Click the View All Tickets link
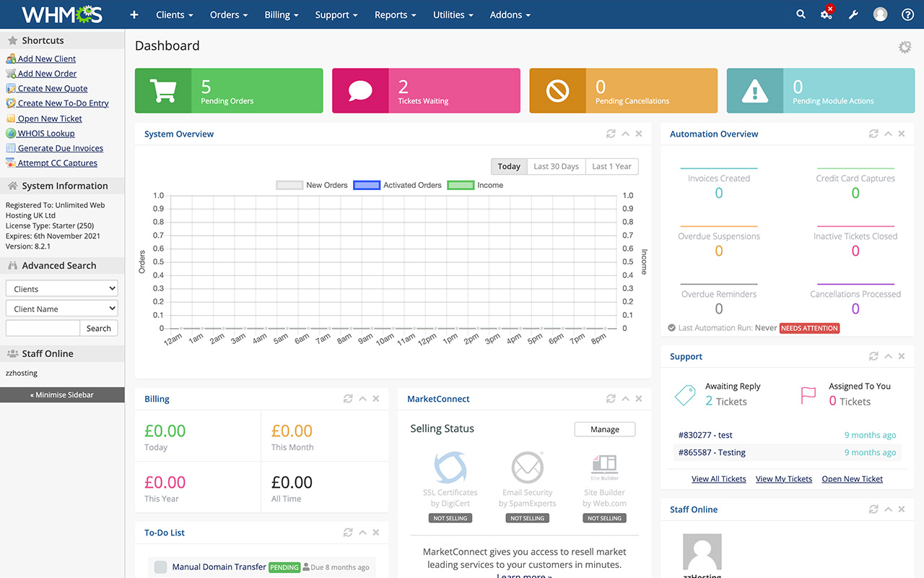 [x=719, y=479]
